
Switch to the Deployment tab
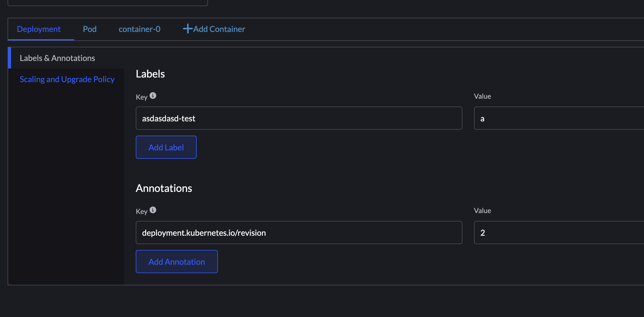[x=39, y=29]
